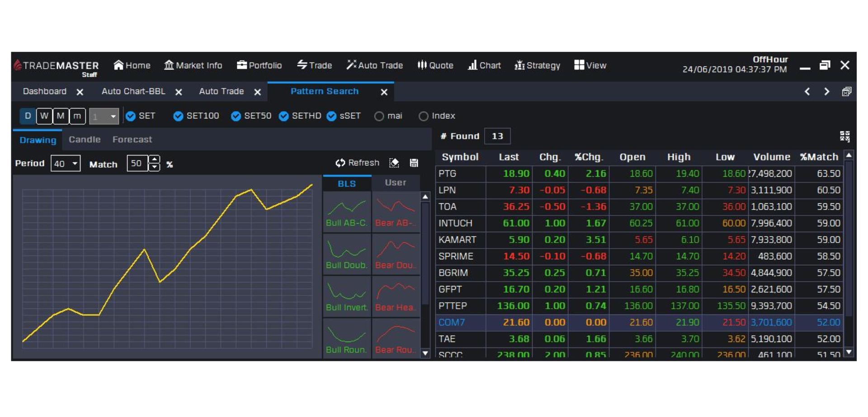
Task: Decrease Match percent with down arrow
Action: coord(154,167)
